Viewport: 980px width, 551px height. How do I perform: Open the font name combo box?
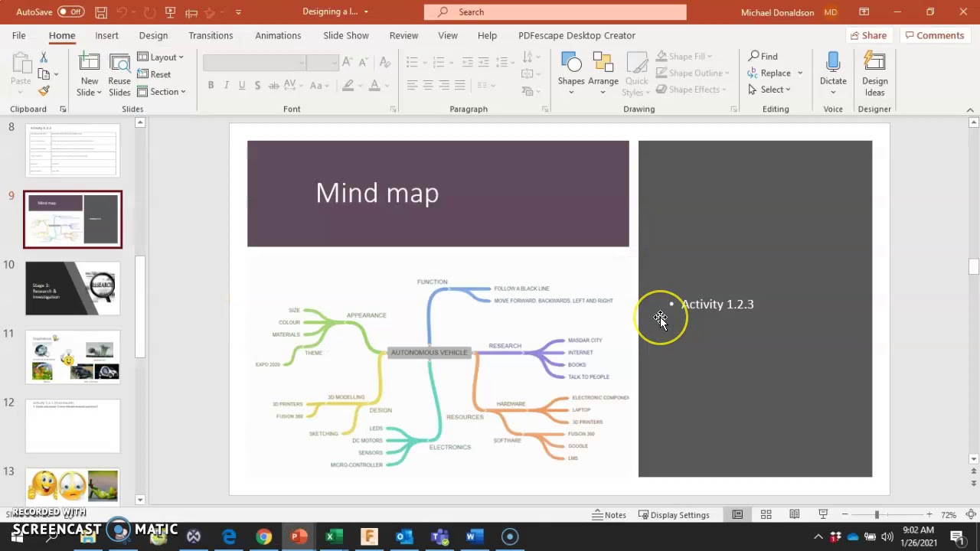pos(254,63)
